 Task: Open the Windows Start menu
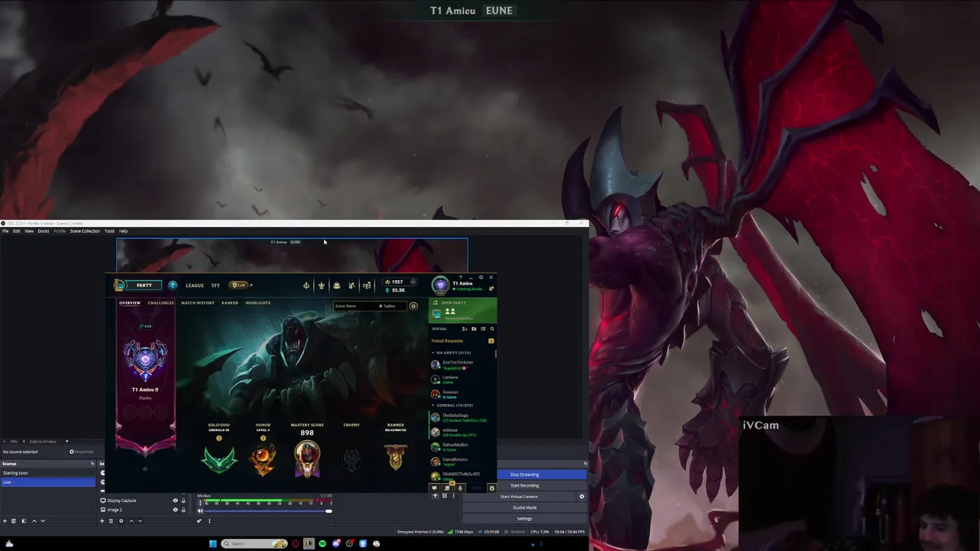pos(213,544)
